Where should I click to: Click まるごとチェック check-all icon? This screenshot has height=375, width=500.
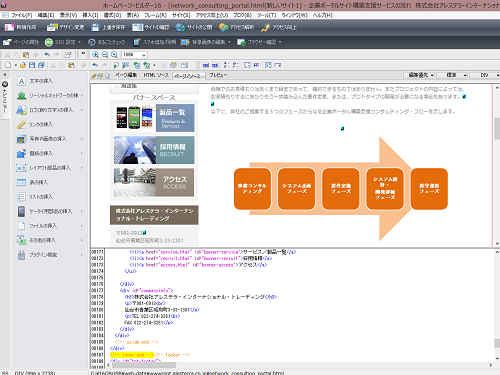tap(92, 42)
